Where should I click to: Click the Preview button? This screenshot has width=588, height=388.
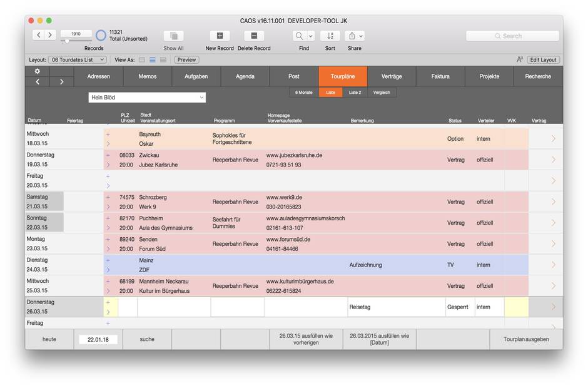point(186,59)
